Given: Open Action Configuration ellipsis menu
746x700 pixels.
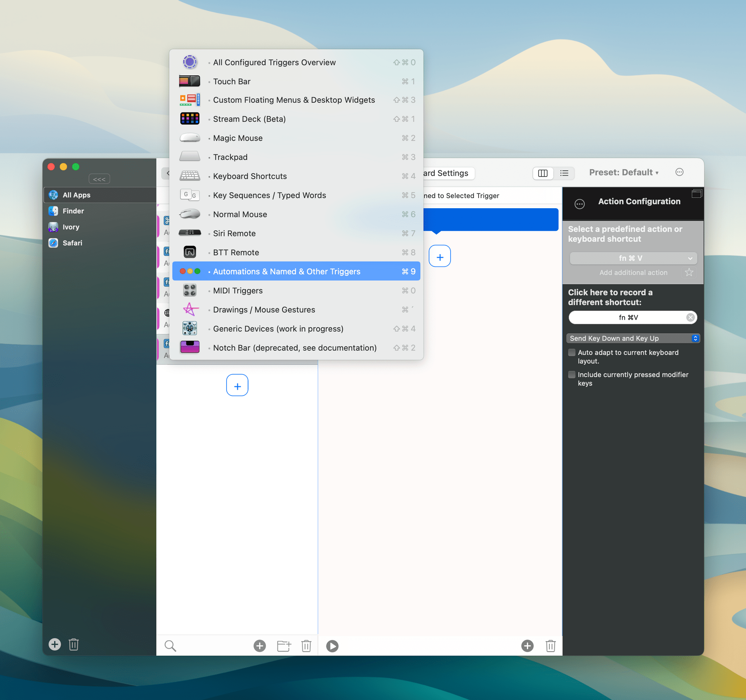Looking at the screenshot, I should [x=580, y=204].
